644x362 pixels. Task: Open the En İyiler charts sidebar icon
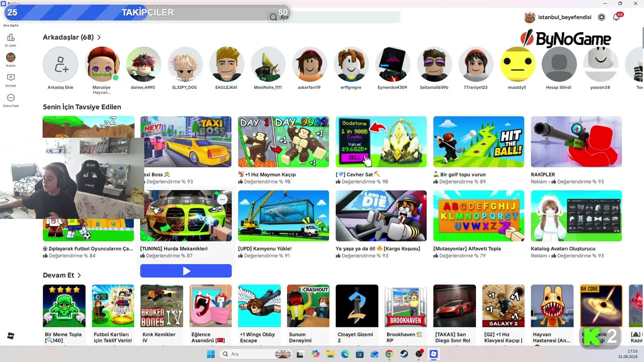[x=11, y=38]
